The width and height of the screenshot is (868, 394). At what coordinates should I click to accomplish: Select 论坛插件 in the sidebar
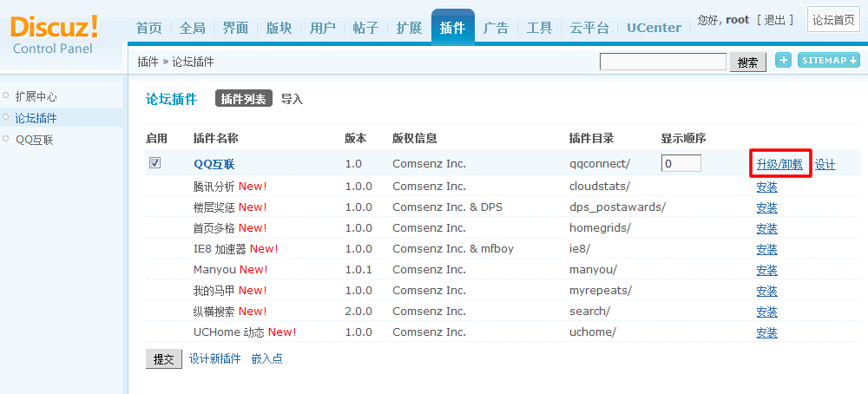36,118
